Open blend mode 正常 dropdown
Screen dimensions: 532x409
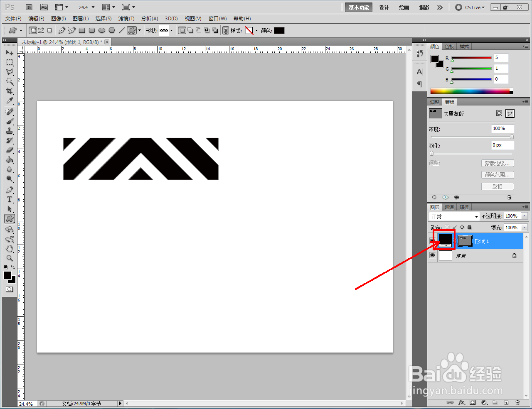tap(454, 217)
